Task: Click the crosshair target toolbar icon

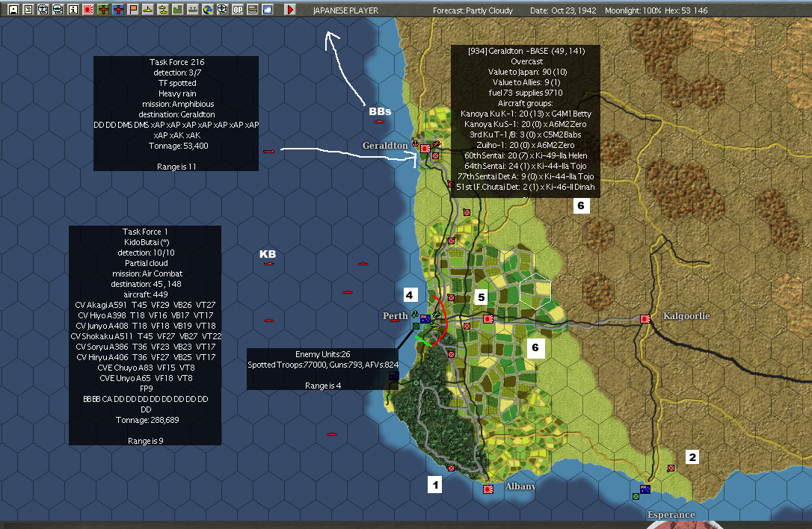Action: coord(223,9)
